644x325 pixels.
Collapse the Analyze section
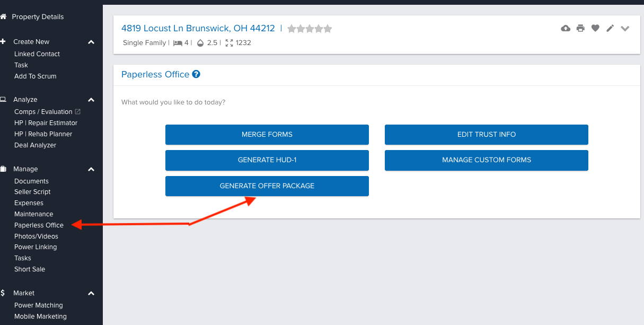91,100
